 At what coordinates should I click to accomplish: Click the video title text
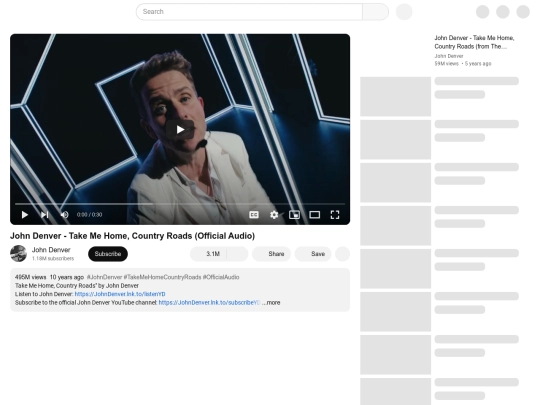tap(132, 236)
